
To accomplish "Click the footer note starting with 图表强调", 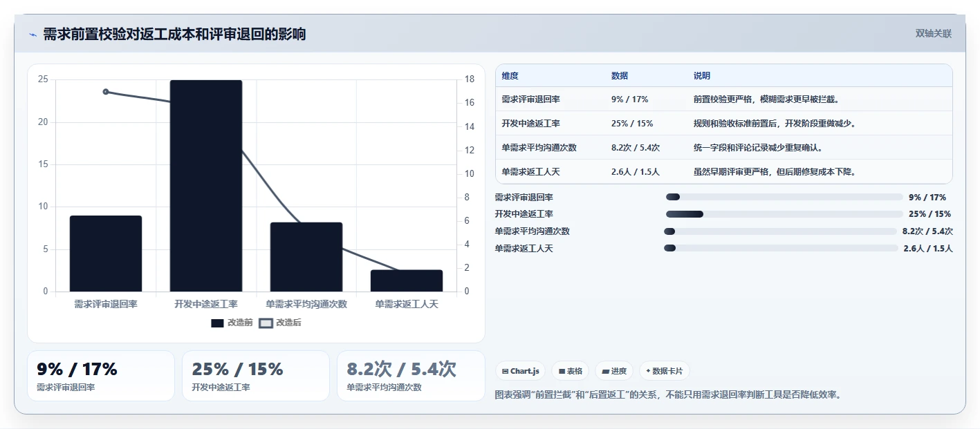I will click(668, 395).
